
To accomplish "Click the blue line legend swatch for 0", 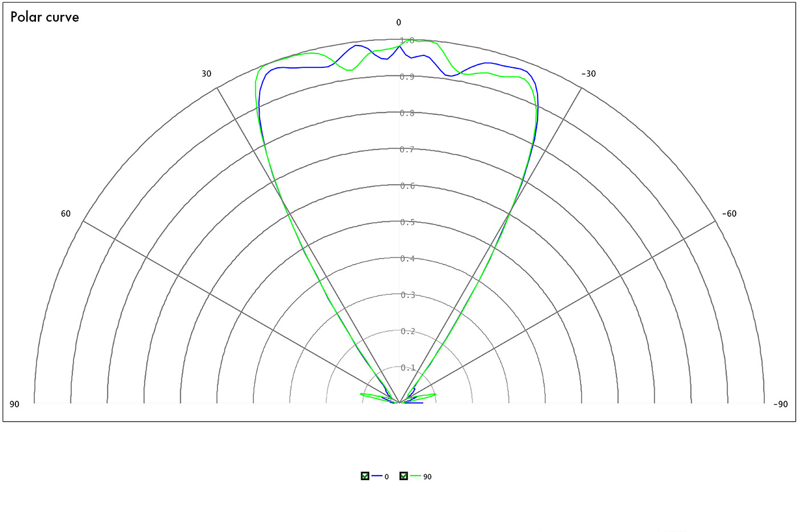I will tap(377, 476).
